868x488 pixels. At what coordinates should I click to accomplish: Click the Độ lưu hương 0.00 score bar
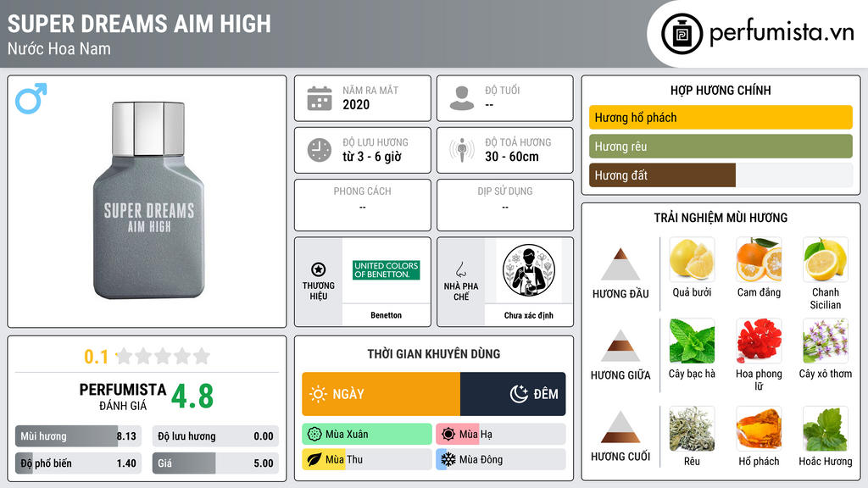pos(215,436)
